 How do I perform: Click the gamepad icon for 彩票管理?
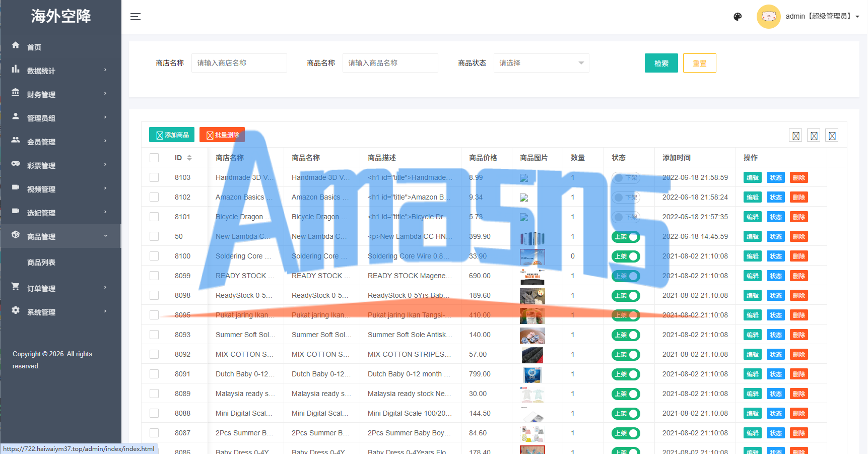pos(16,164)
